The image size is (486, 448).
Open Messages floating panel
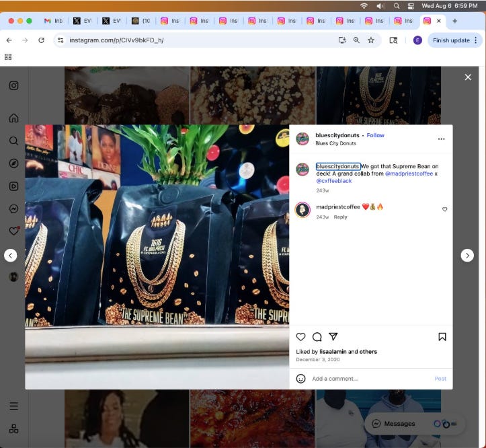click(414, 424)
